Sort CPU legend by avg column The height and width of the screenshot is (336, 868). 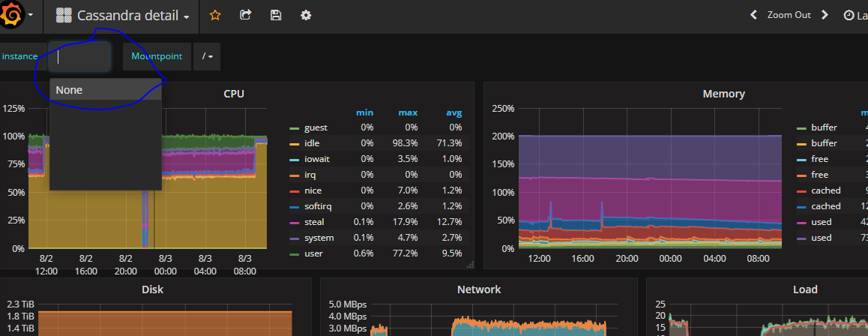coord(454,113)
